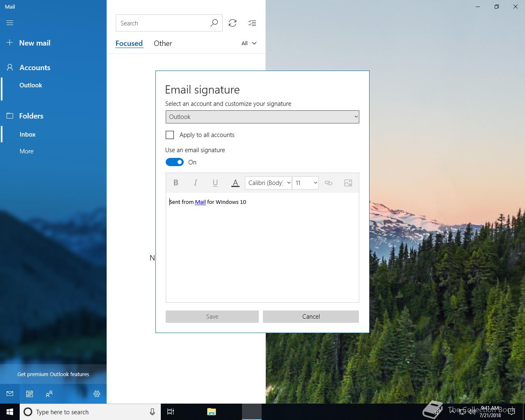Open the Folders section
This screenshot has height=420, width=525.
pos(25,116)
